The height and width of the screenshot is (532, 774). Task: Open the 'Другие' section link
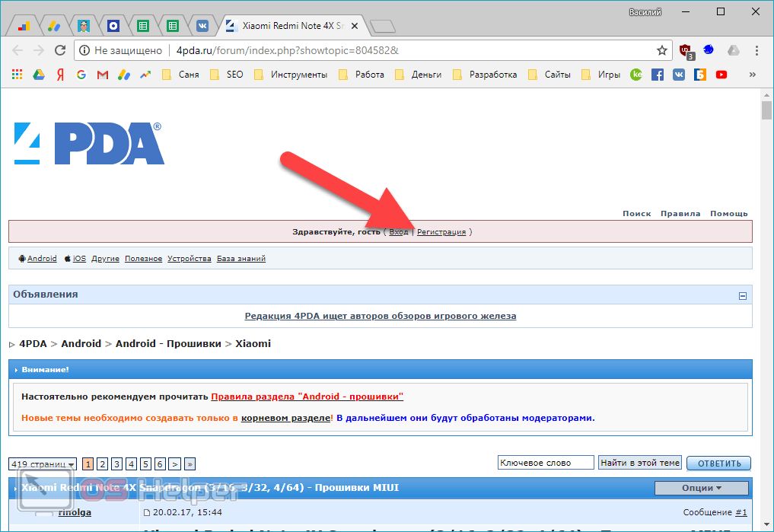(105, 259)
